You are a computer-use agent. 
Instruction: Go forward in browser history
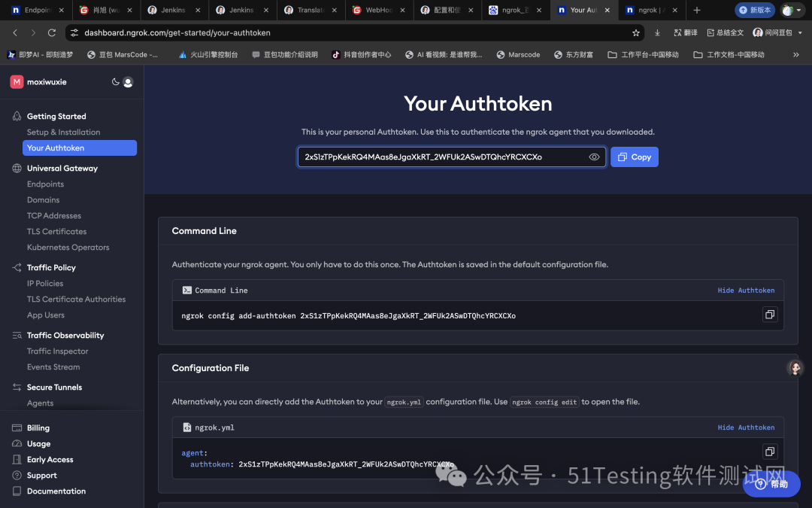point(33,32)
